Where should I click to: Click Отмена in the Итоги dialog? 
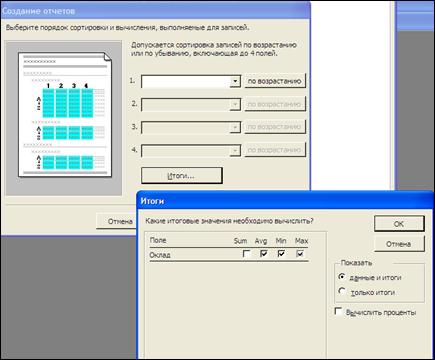point(399,244)
